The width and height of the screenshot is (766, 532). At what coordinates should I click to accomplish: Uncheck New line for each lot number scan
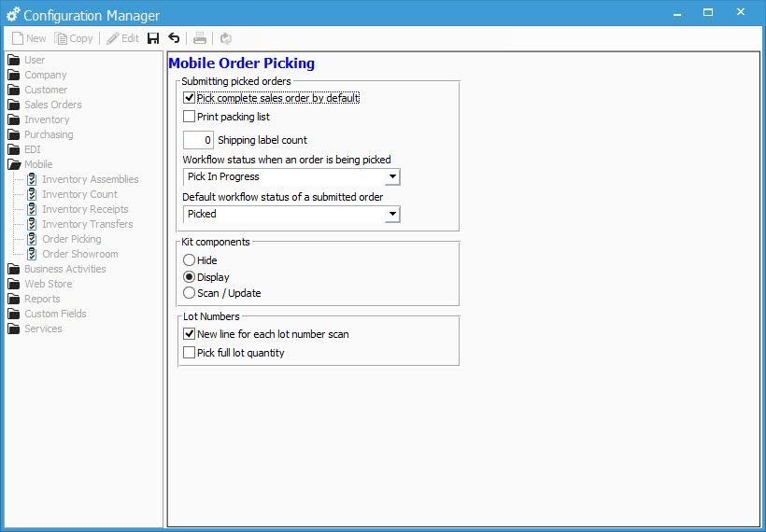(189, 334)
